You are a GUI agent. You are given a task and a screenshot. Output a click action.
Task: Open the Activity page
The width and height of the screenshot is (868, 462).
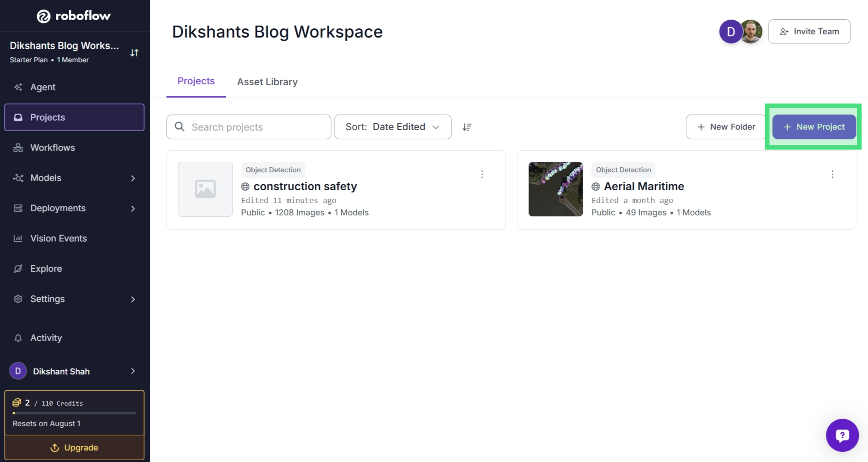(x=74, y=338)
